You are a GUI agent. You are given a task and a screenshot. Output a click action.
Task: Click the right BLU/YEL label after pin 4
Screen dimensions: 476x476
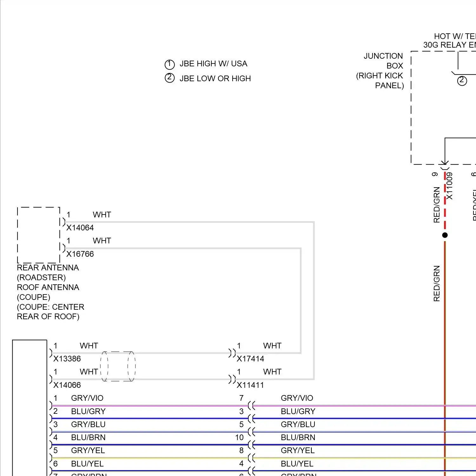click(297, 464)
